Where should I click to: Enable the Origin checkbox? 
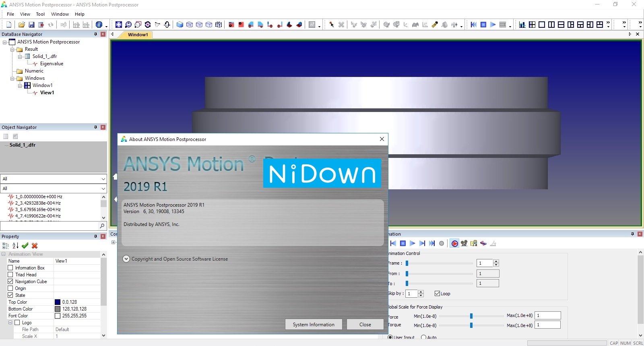[x=10, y=288]
